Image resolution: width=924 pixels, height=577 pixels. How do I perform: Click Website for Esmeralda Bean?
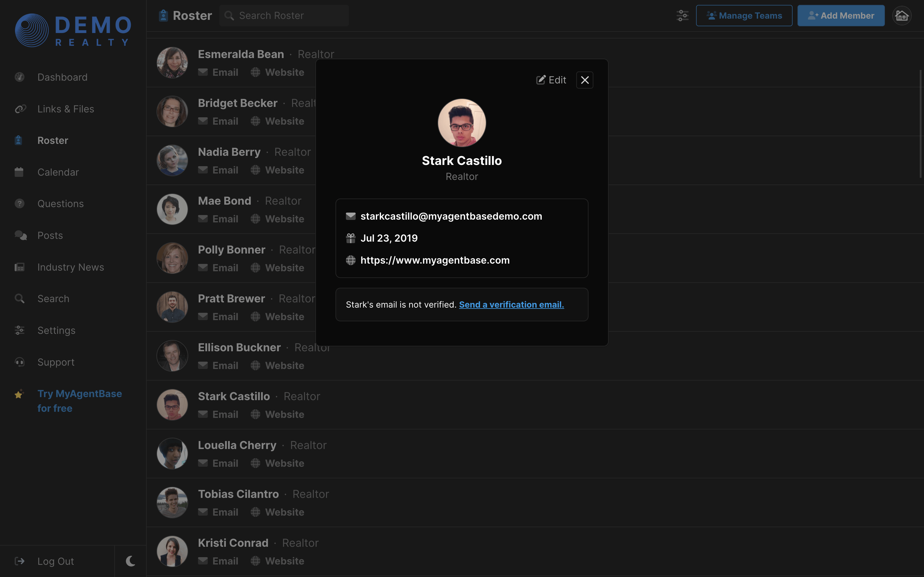pyautogui.click(x=277, y=72)
